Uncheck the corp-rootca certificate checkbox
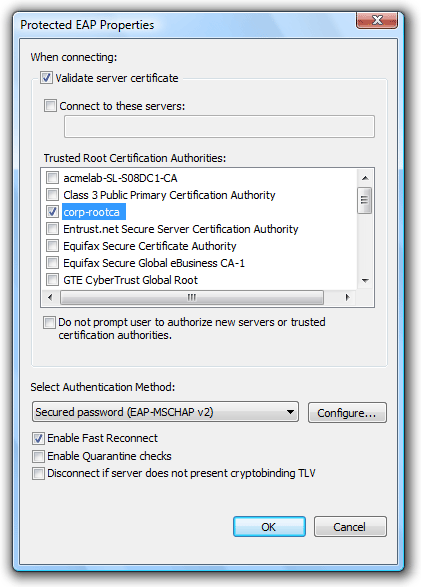421x587 pixels. 52,212
